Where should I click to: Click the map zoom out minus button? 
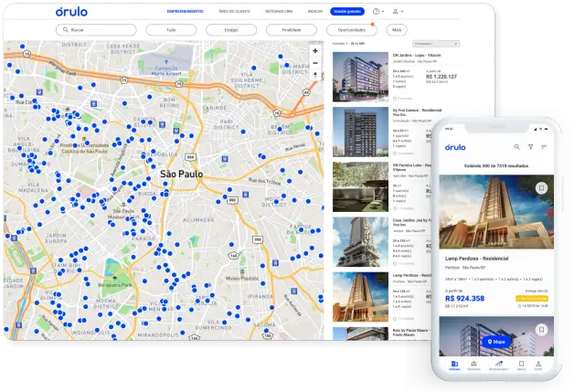[x=315, y=64]
